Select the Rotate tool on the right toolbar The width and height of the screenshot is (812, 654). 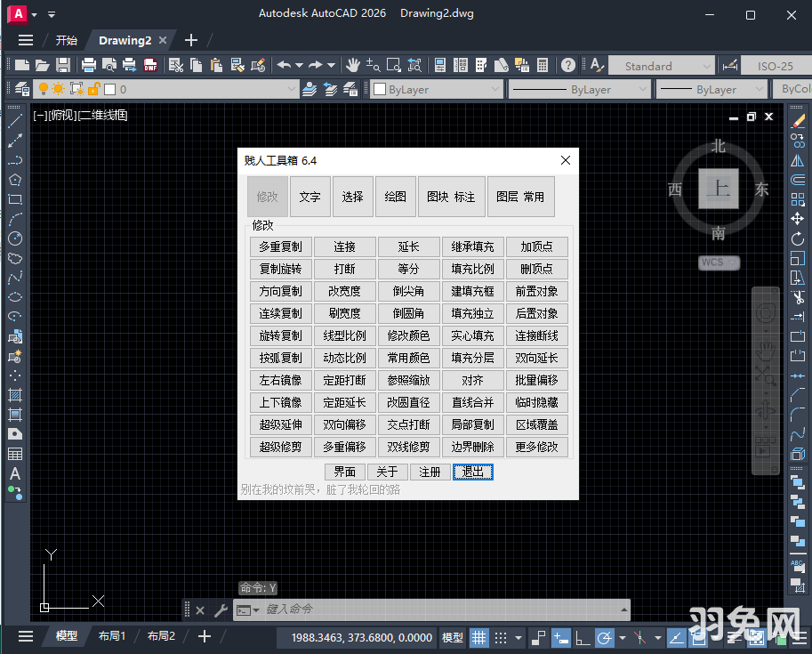798,238
